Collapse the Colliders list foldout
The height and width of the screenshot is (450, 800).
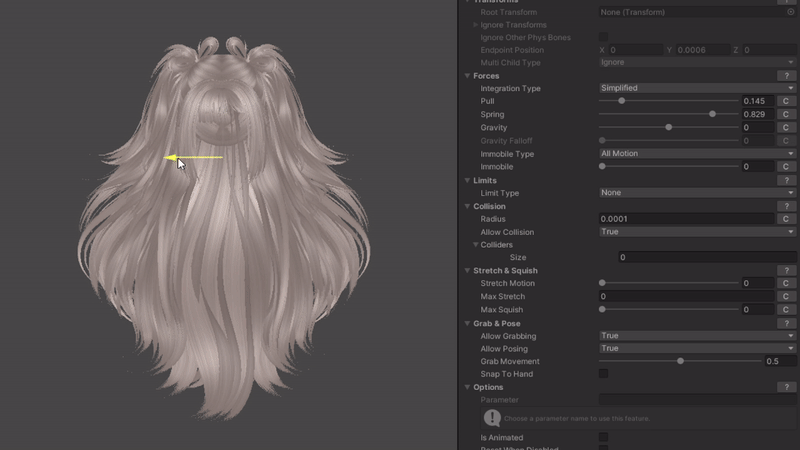click(476, 245)
